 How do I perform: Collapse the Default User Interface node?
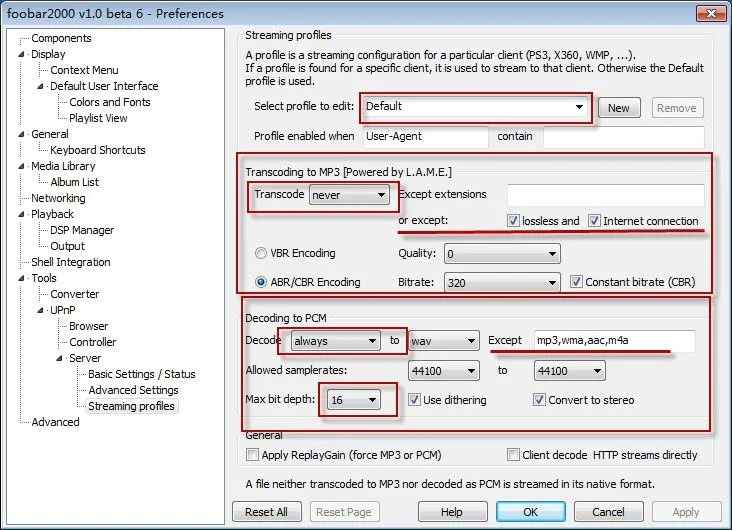pos(41,86)
